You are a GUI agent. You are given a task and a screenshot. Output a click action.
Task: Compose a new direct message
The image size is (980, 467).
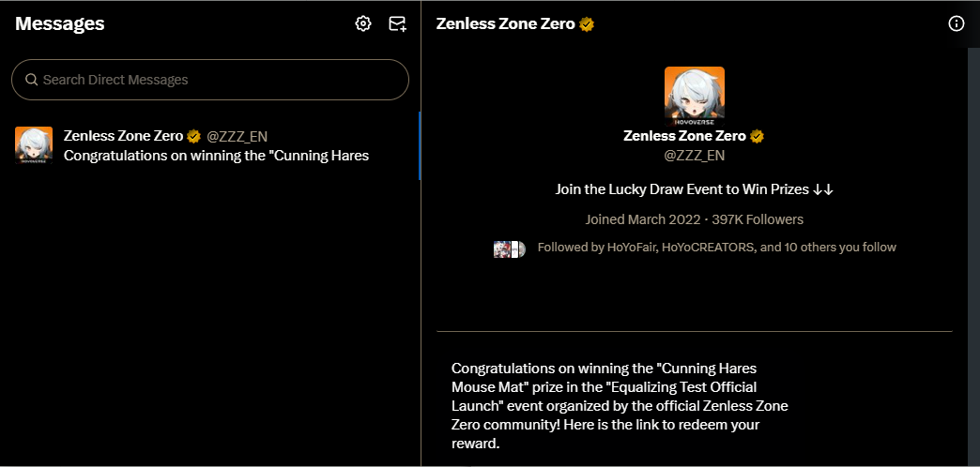tap(398, 23)
